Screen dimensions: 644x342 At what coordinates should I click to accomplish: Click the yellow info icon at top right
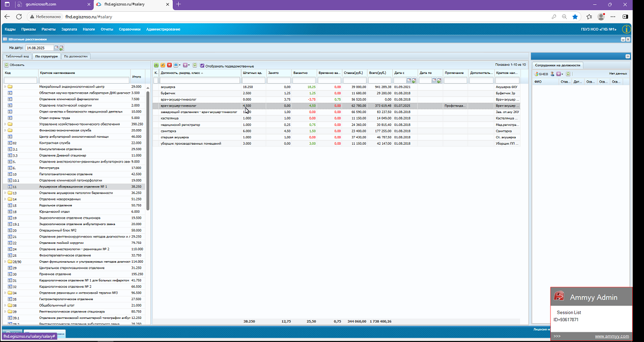(626, 29)
